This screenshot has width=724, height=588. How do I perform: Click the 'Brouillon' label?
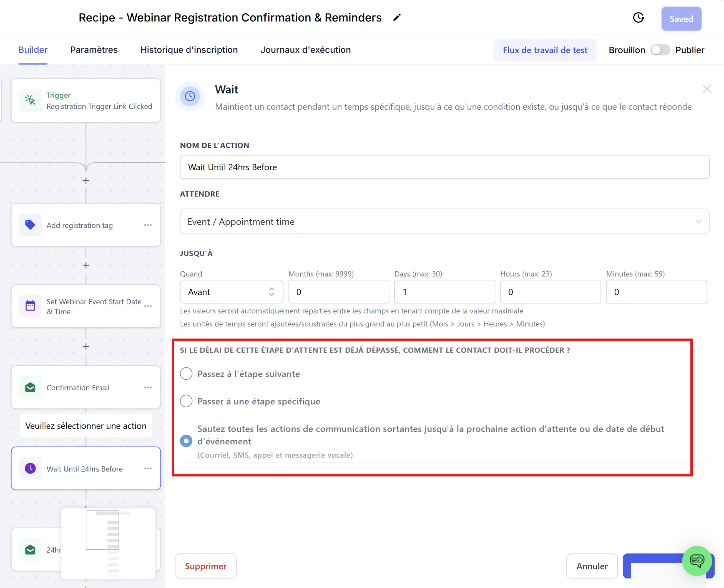[x=627, y=50]
